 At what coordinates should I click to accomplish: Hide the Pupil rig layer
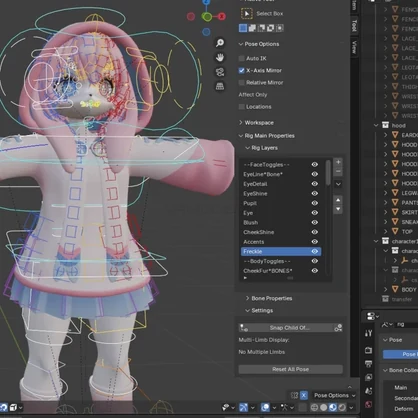pyautogui.click(x=314, y=203)
